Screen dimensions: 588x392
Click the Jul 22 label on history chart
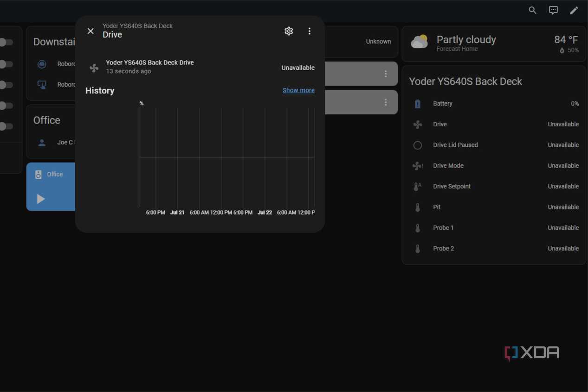tap(265, 212)
